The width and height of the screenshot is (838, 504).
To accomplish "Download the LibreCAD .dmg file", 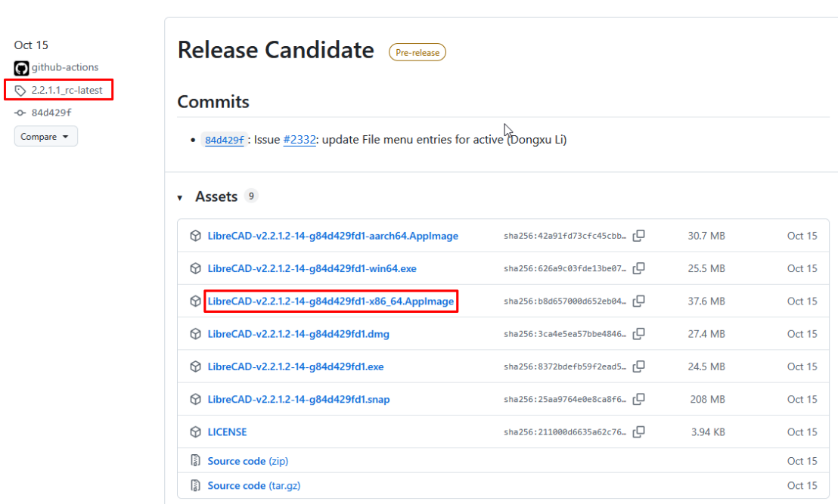I will [298, 334].
